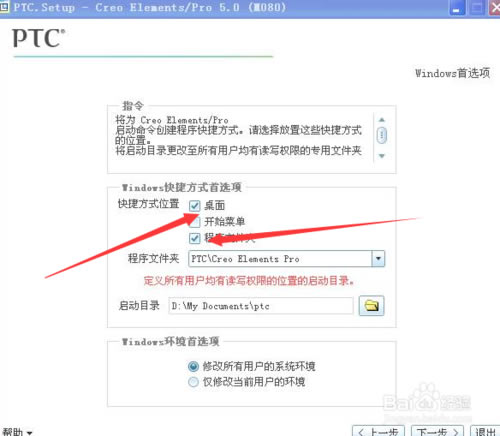Image resolution: width=500 pixels, height=436 pixels.
Task: Click the PTC Setup title bar icon
Action: 4,7
